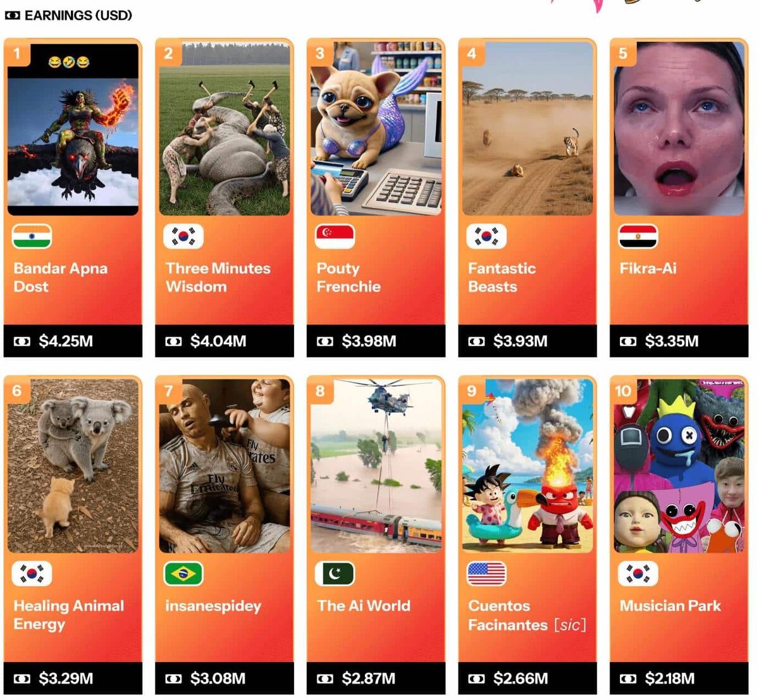Screen dimensions: 759x700
Task: Click the Egypt flag on Fikra-Ai card
Action: pyautogui.click(x=638, y=236)
